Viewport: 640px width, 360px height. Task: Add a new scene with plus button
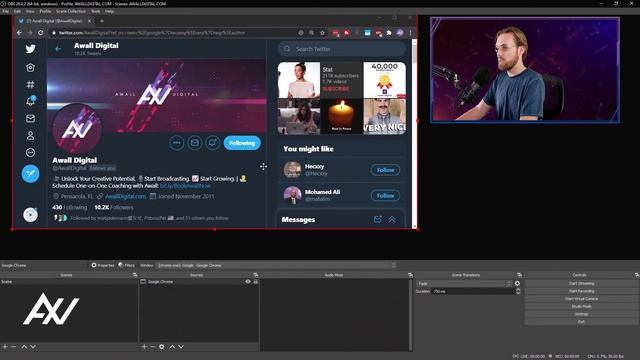tap(5, 347)
